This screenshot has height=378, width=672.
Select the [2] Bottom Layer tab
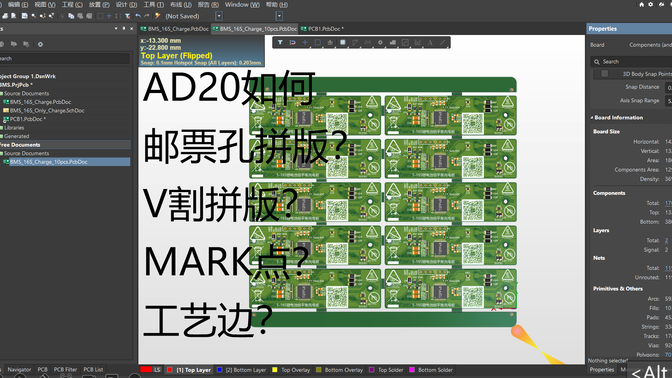coord(241,370)
